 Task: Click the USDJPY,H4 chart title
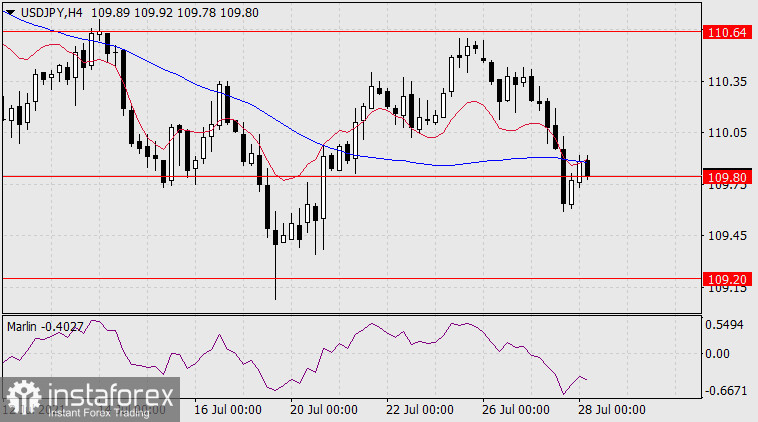coord(51,10)
